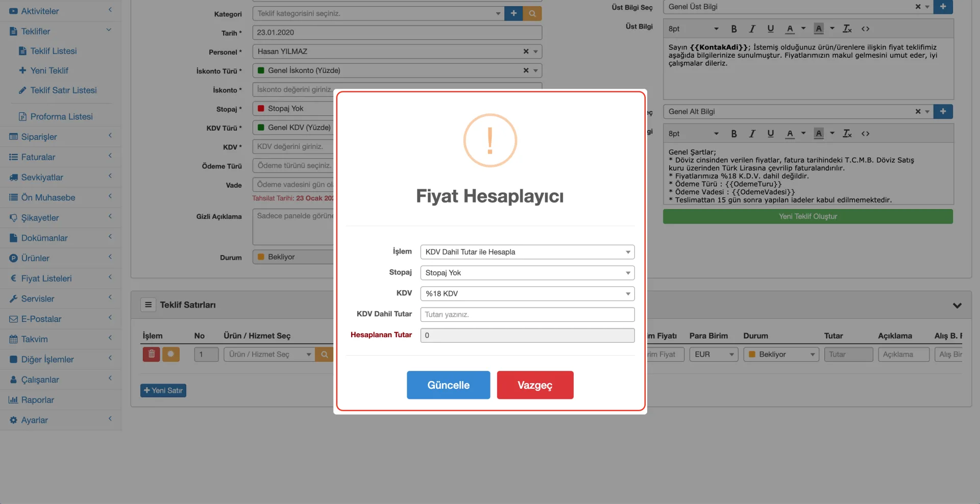Click the Açıklama input in the row

(x=903, y=355)
